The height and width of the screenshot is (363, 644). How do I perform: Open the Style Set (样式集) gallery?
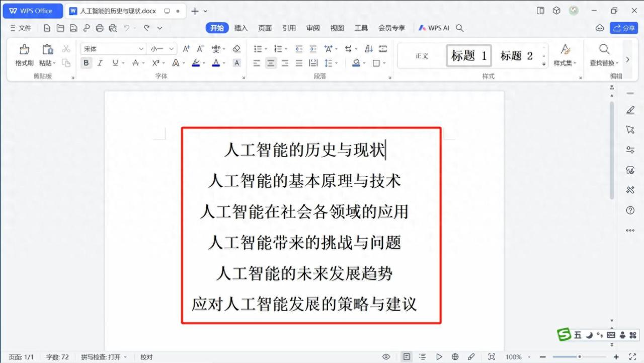click(565, 55)
